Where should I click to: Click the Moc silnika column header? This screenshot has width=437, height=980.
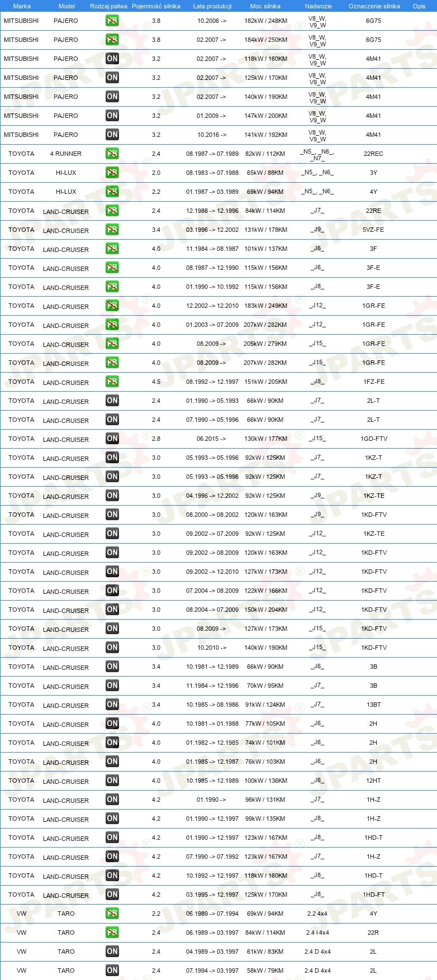click(265, 6)
